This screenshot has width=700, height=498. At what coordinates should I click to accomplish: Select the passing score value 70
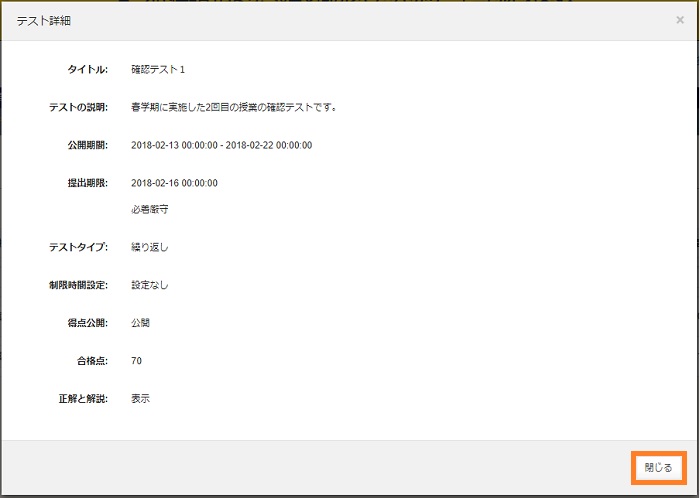[136, 361]
